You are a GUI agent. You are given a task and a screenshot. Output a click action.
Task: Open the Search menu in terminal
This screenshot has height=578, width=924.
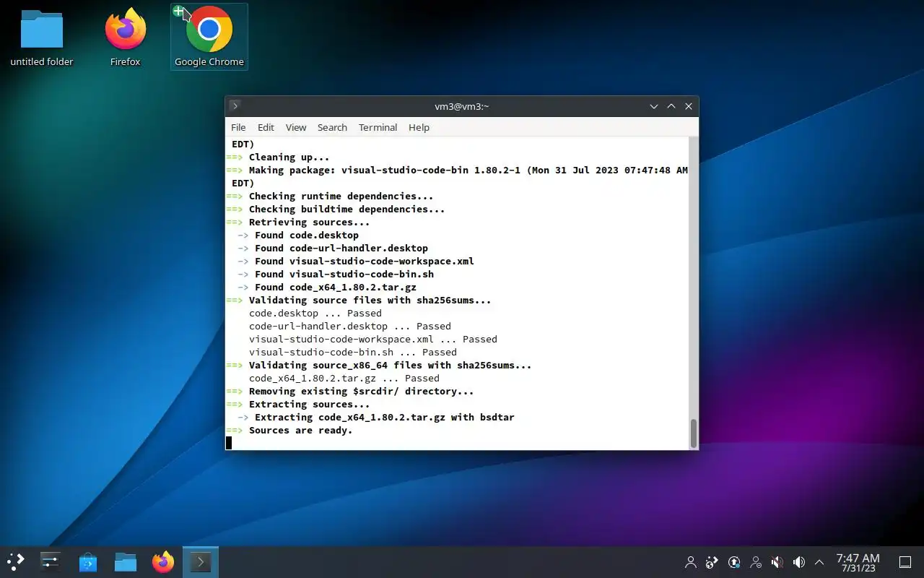(x=332, y=127)
